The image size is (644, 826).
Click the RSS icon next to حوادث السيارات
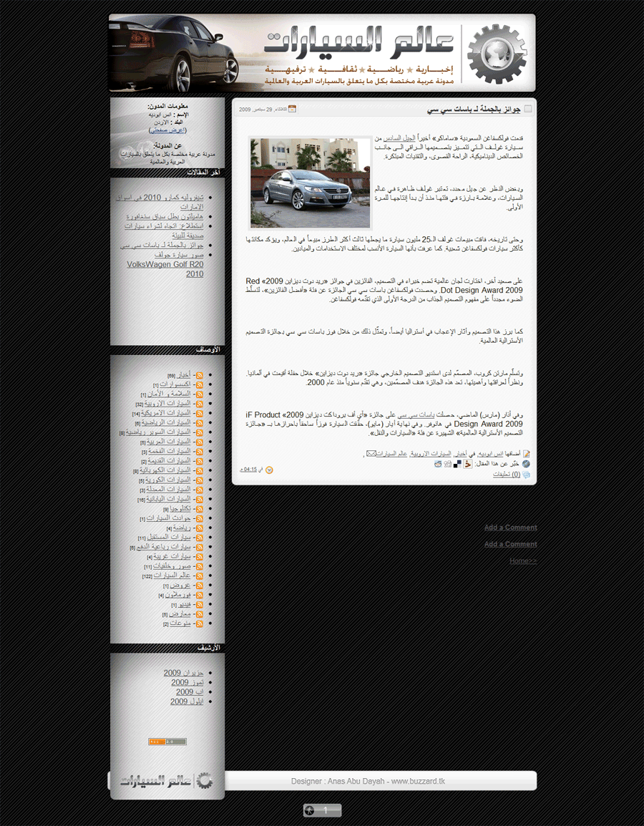tap(200, 519)
